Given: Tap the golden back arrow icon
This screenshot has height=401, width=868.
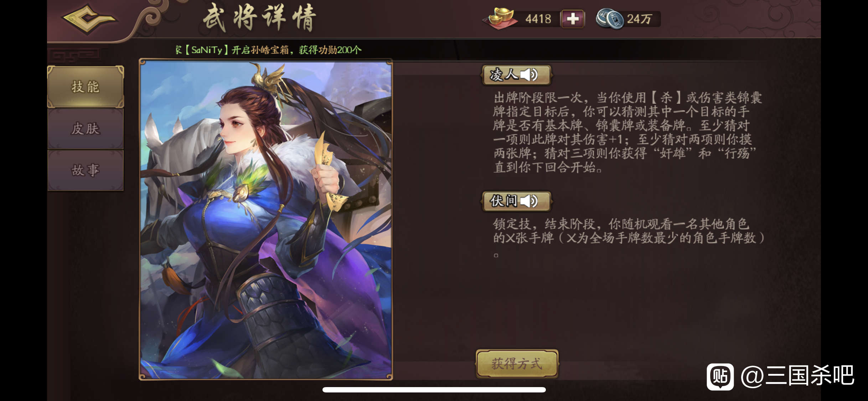Looking at the screenshot, I should 89,19.
